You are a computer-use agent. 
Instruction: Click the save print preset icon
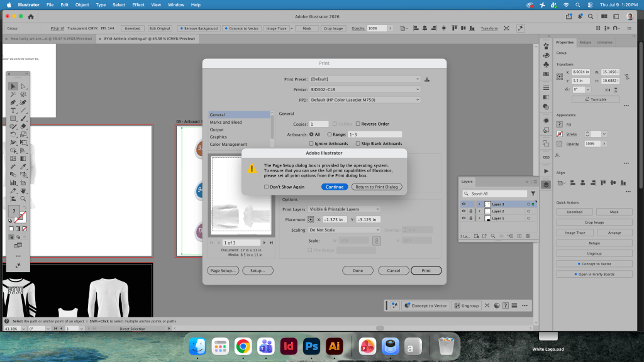[x=427, y=79]
